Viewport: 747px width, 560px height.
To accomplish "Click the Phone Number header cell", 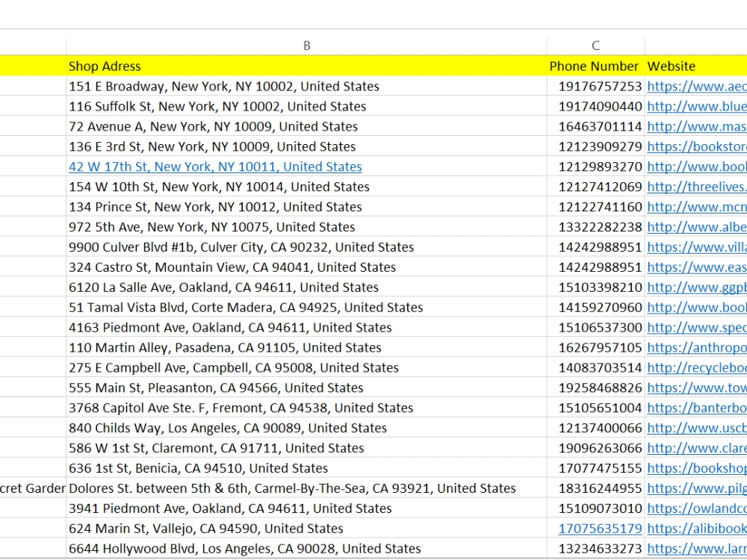I will 595,66.
